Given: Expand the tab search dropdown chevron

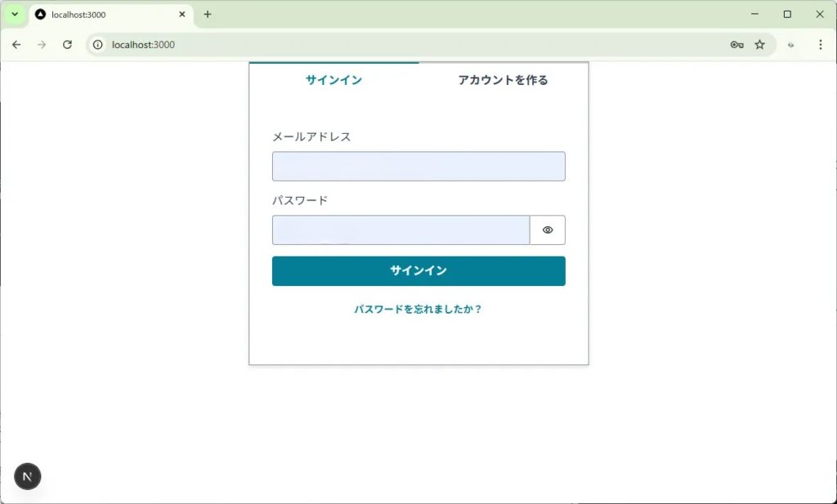Looking at the screenshot, I should (15, 15).
